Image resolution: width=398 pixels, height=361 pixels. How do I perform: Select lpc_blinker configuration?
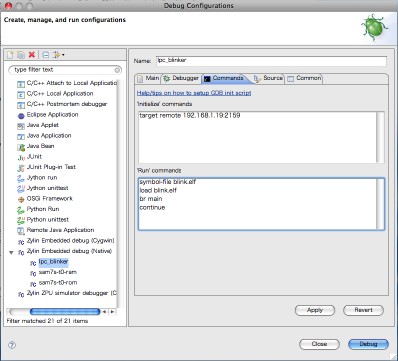tap(53, 262)
